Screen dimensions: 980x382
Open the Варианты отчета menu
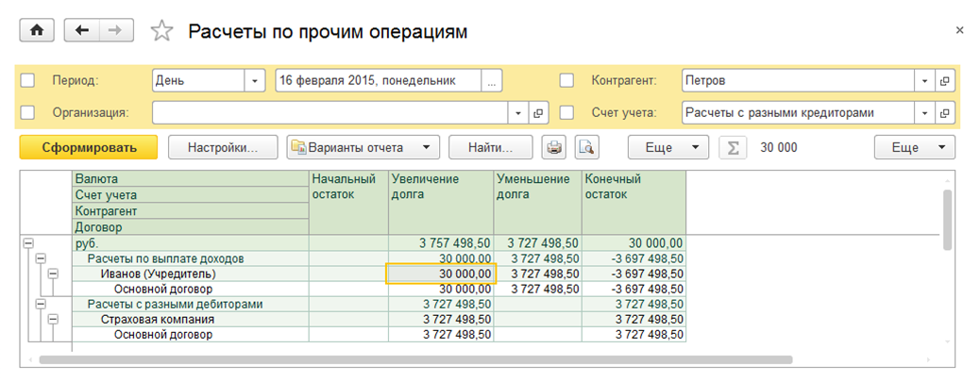(363, 147)
